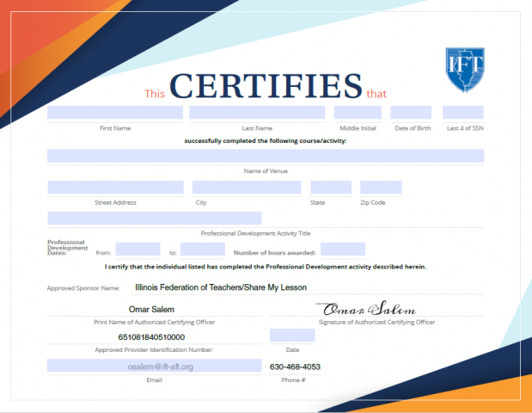532x413 pixels.
Task: Click the 'to:' date field
Action: point(203,250)
